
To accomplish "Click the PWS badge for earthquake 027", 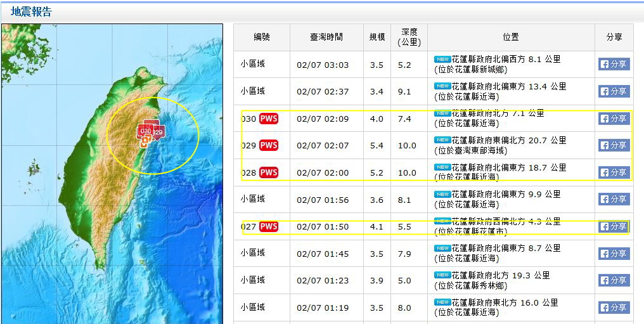I will [x=269, y=226].
